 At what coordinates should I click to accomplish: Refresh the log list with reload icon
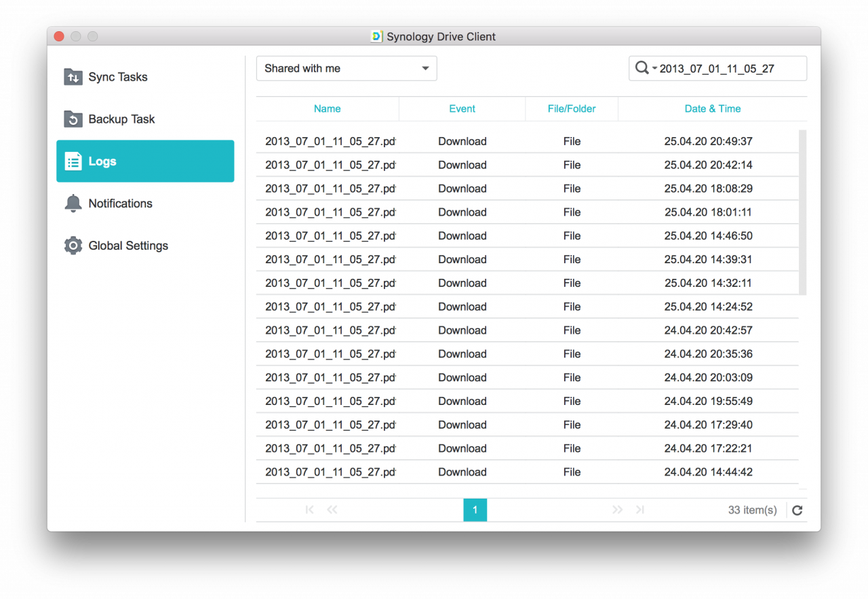797,510
